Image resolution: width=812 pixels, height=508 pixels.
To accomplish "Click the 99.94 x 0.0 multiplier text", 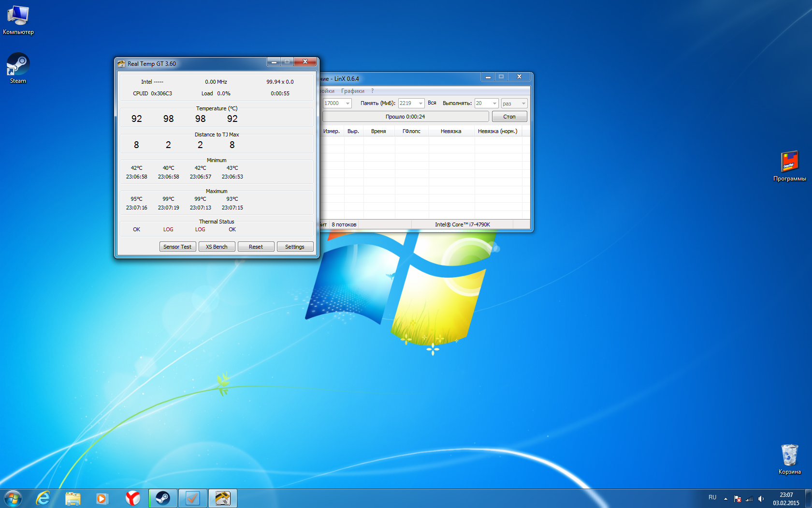I will [280, 82].
